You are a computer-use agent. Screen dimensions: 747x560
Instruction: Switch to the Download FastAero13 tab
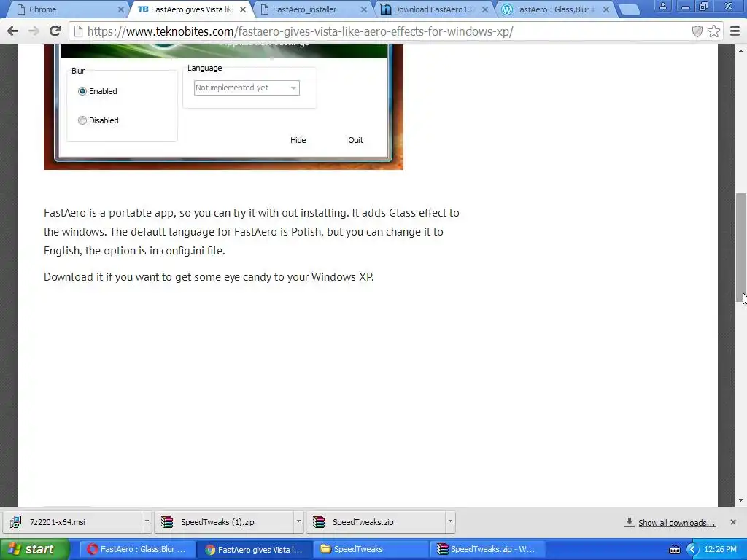click(x=433, y=9)
